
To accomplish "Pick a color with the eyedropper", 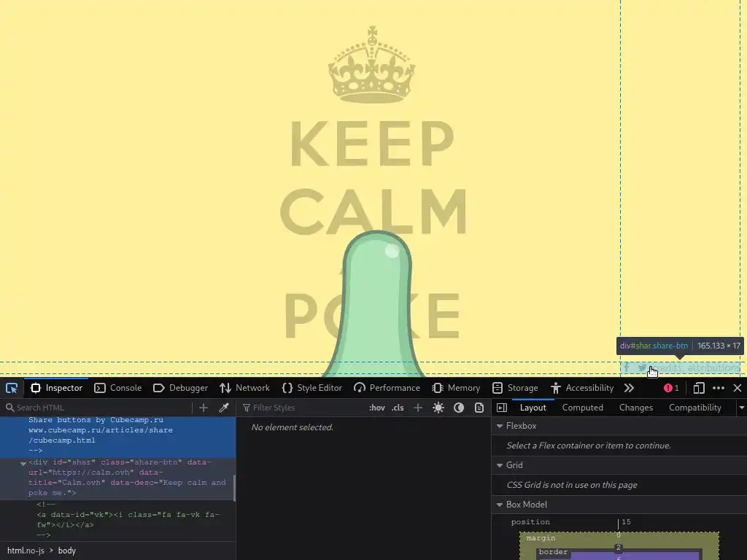I will click(223, 408).
